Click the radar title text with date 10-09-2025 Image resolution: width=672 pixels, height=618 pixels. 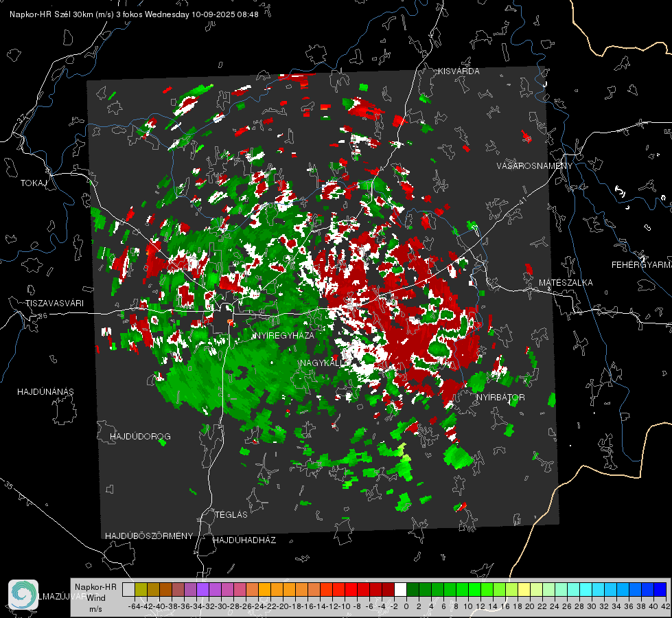pyautogui.click(x=134, y=14)
